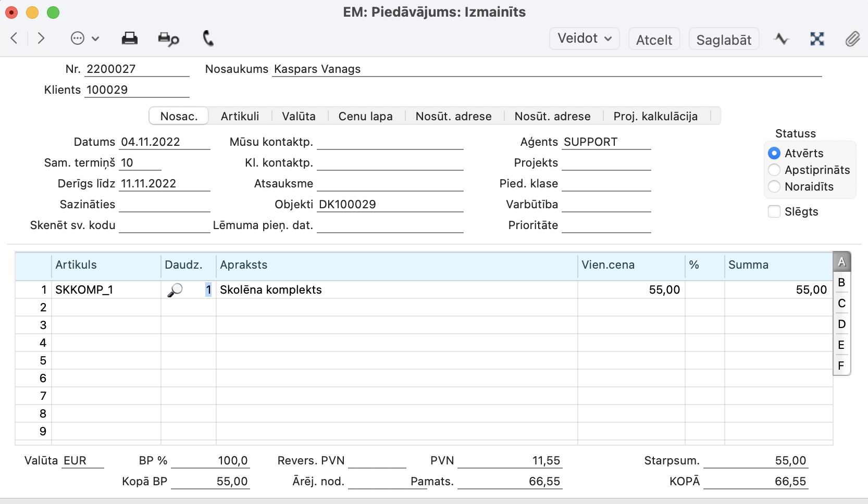
Task: Click the magnifier in row 1
Action: click(x=175, y=290)
